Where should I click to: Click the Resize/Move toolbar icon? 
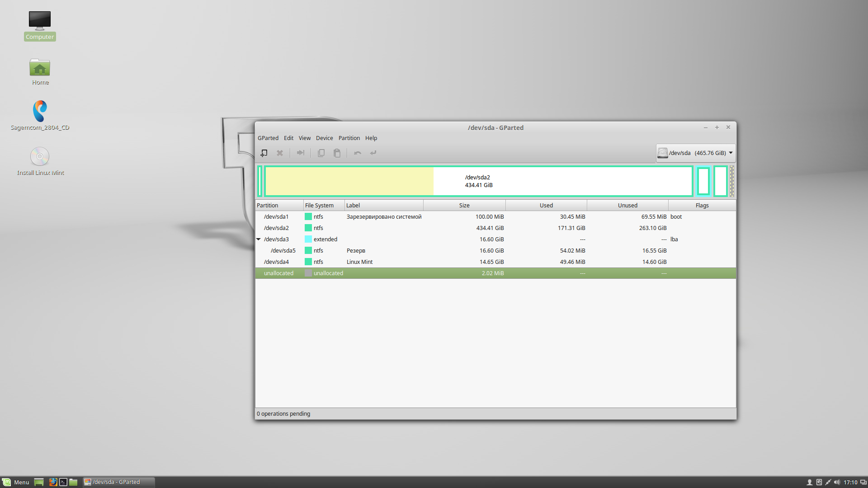pos(300,153)
